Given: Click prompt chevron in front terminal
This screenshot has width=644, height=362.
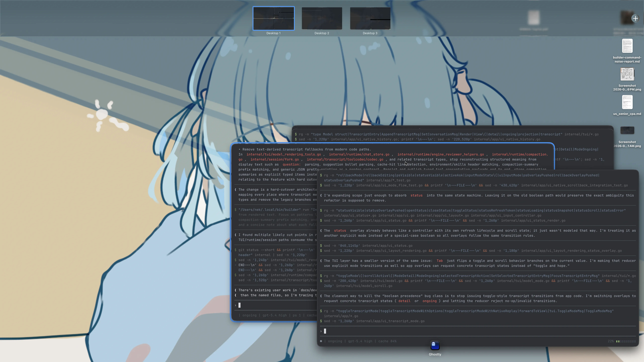Looking at the screenshot, I should (x=321, y=331).
